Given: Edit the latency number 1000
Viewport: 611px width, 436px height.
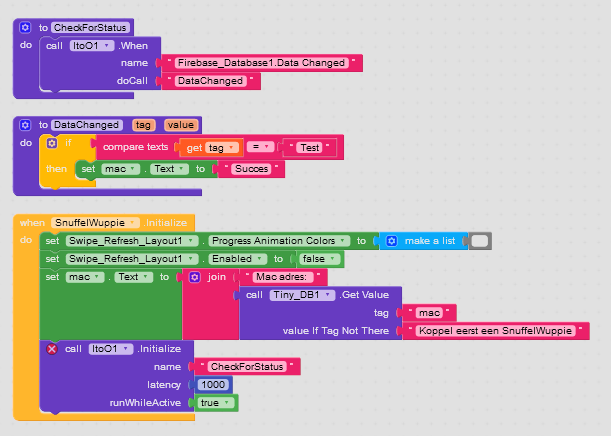Looking at the screenshot, I should [x=213, y=385].
